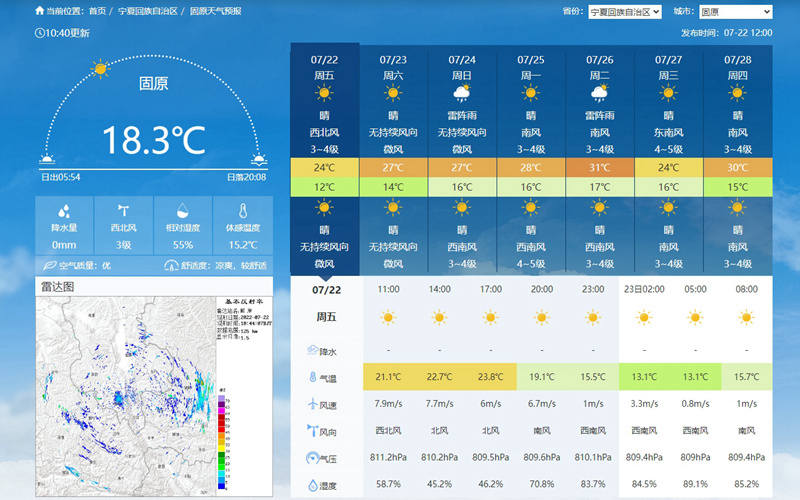Select the 07/22 周五 forecast tab
800x500 pixels.
pos(324,67)
